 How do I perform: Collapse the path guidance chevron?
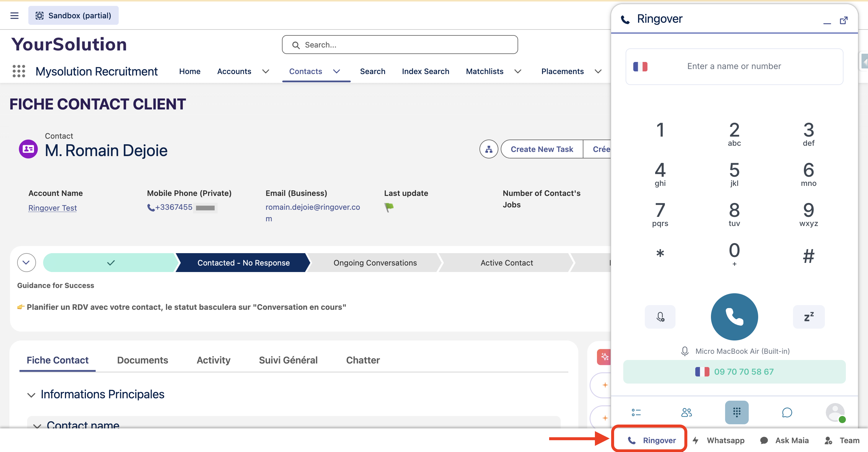point(26,262)
